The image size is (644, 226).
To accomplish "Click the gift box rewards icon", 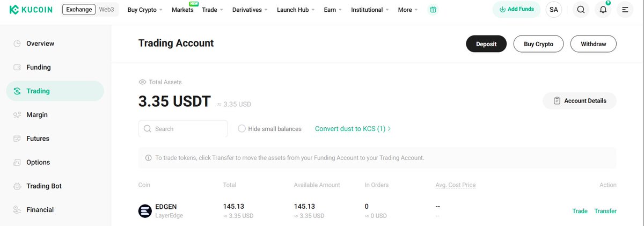I will [433, 10].
